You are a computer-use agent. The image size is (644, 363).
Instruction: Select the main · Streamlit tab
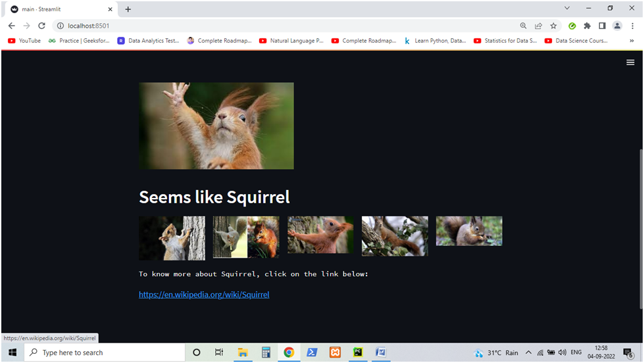pyautogui.click(x=62, y=9)
